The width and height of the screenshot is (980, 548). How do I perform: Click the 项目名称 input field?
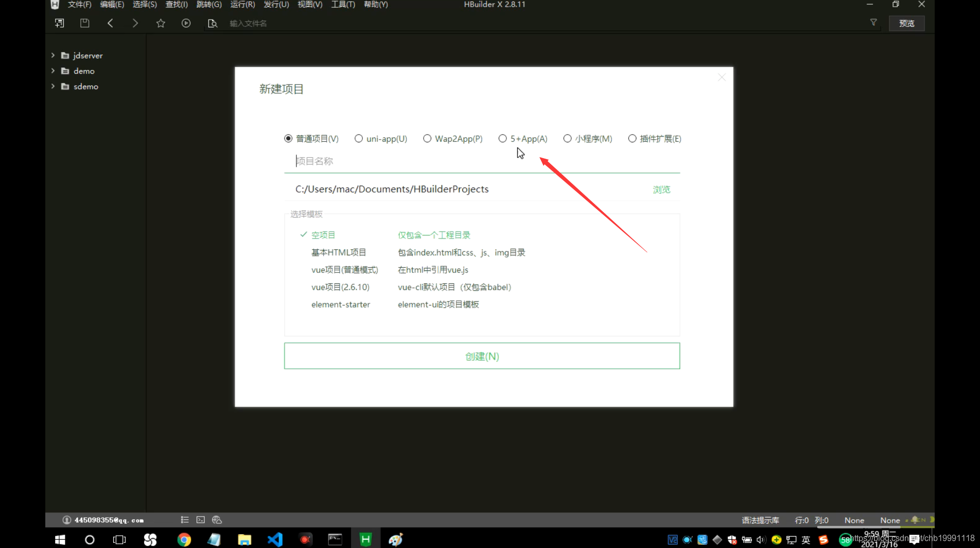(x=482, y=161)
